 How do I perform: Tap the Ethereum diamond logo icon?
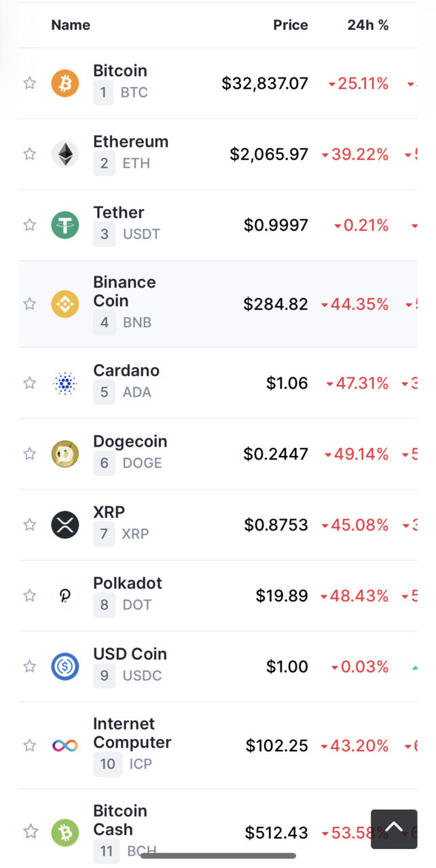click(x=65, y=154)
